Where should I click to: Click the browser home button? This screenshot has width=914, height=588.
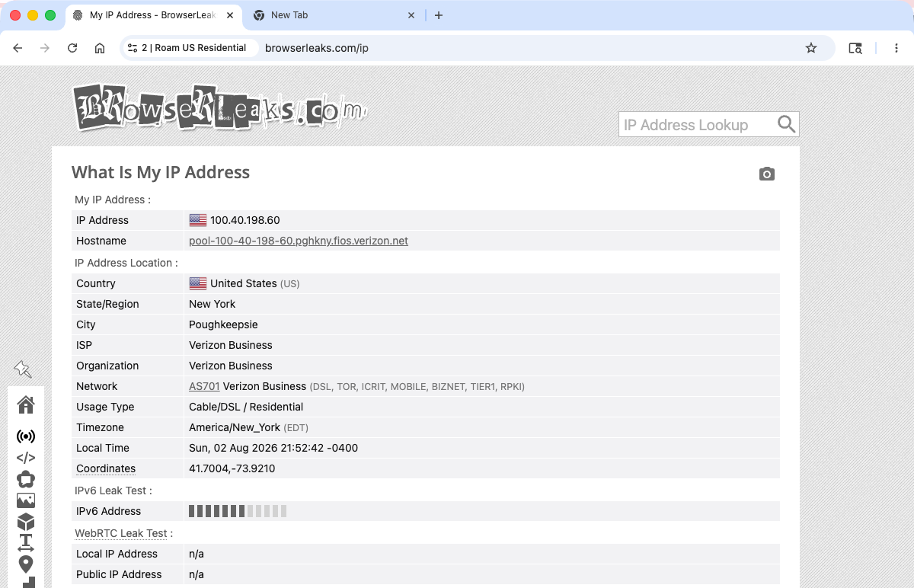point(100,48)
